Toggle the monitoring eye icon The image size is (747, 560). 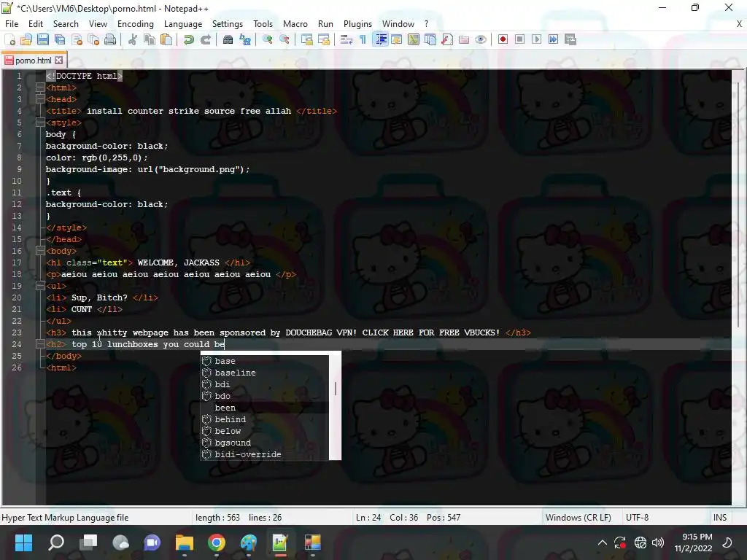(x=481, y=39)
